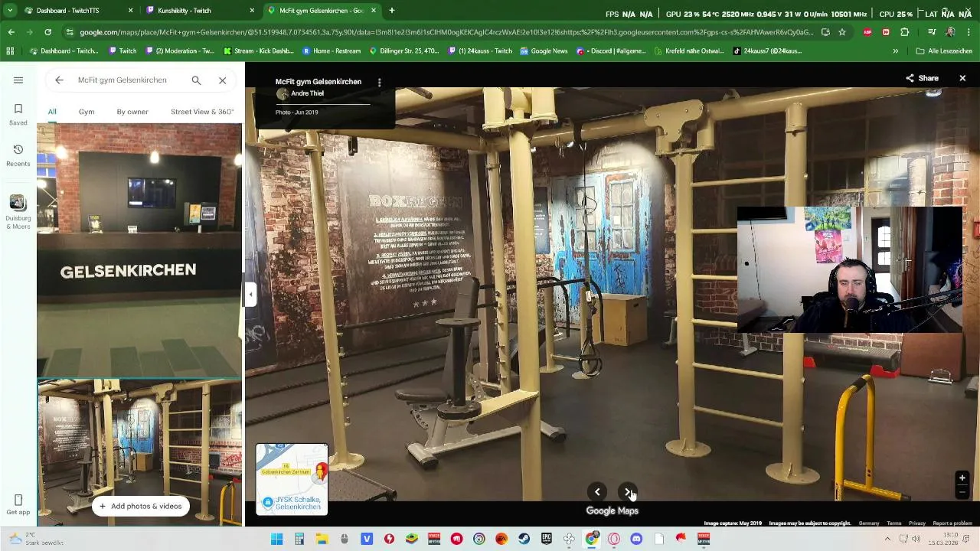Open a new browser tab
This screenshot has width=980, height=551.
tap(392, 11)
